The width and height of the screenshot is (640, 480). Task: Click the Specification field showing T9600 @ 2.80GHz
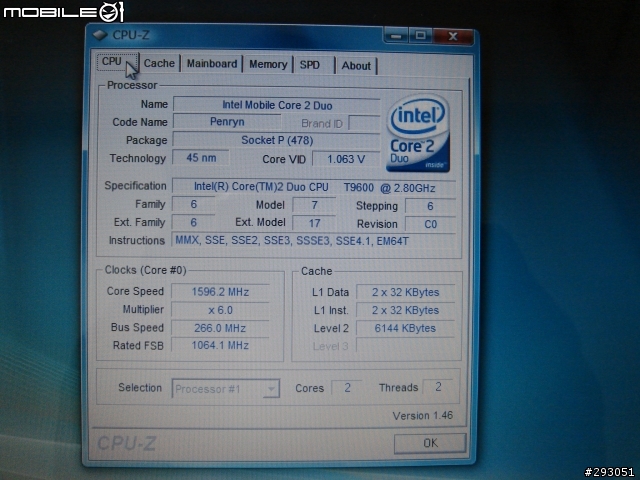(x=314, y=187)
